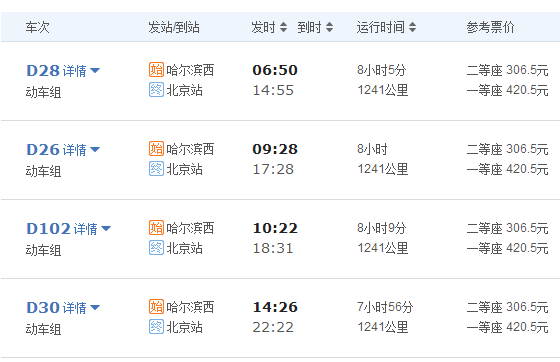Open the D30 train number link
Image resolution: width=560 pixels, height=362 pixels.
tap(43, 308)
